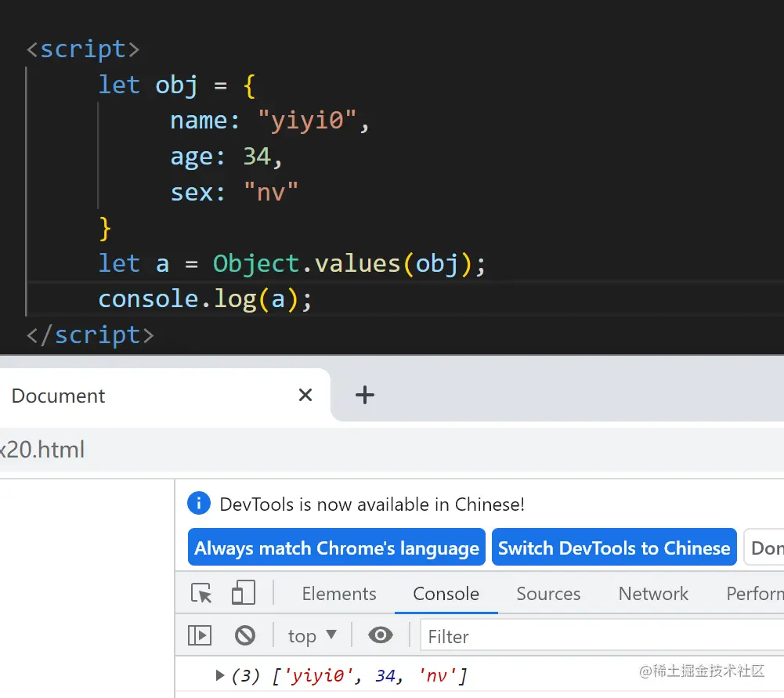Click the 'let obj = {' code line
Viewport: 784px width, 698px height.
click(177, 85)
